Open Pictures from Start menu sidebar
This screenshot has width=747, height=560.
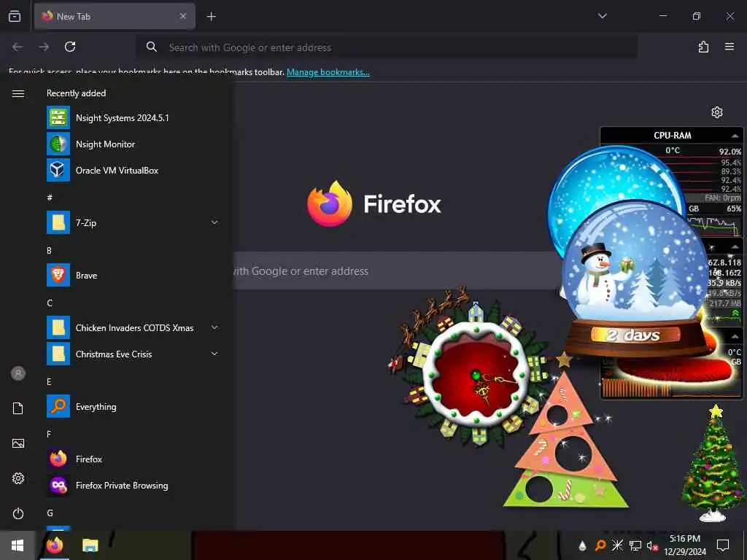pyautogui.click(x=18, y=443)
